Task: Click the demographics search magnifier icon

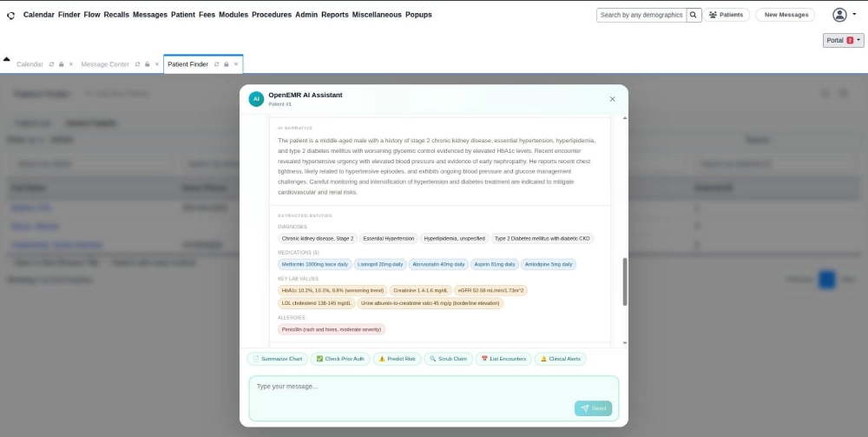Action: [x=694, y=15]
